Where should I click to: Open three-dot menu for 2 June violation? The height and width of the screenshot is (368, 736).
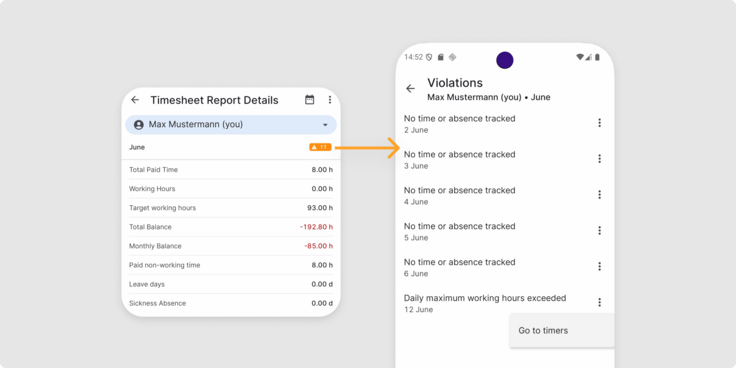[x=599, y=123]
